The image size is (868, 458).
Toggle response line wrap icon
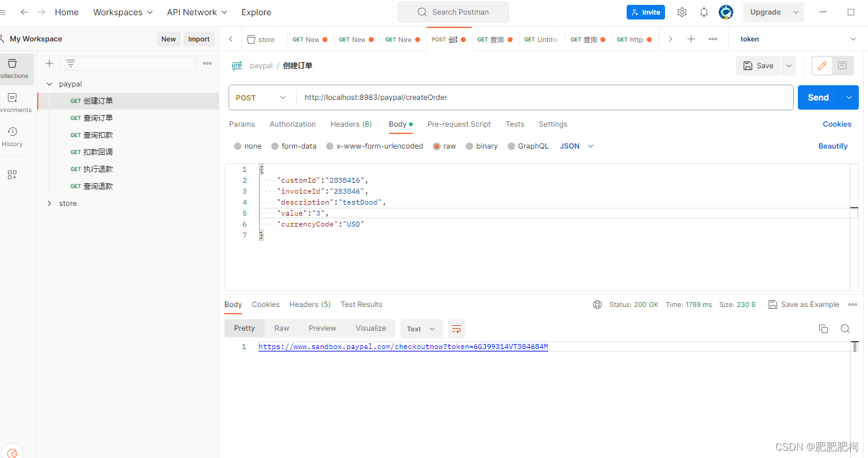coord(457,329)
